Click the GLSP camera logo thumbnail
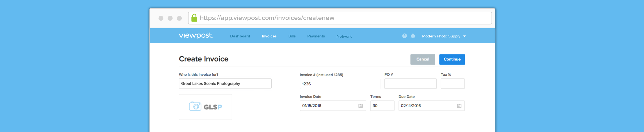Viewport: 644px width, 132px height. coord(205,107)
